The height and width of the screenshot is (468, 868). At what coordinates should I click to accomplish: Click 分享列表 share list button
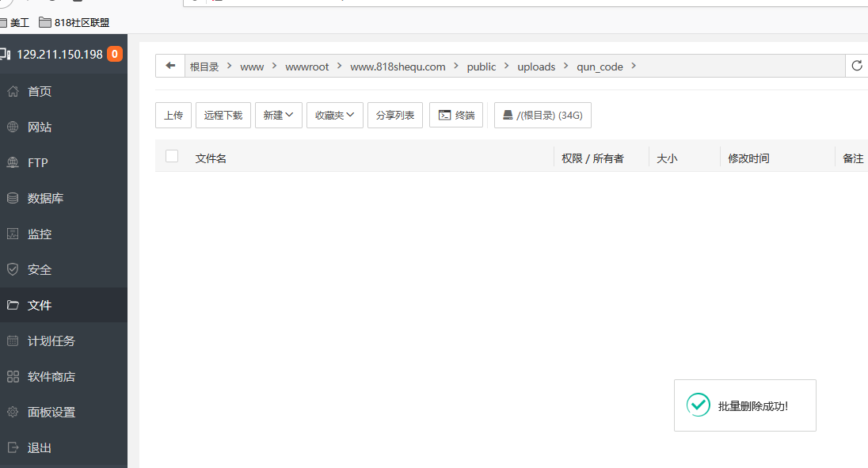(395, 115)
